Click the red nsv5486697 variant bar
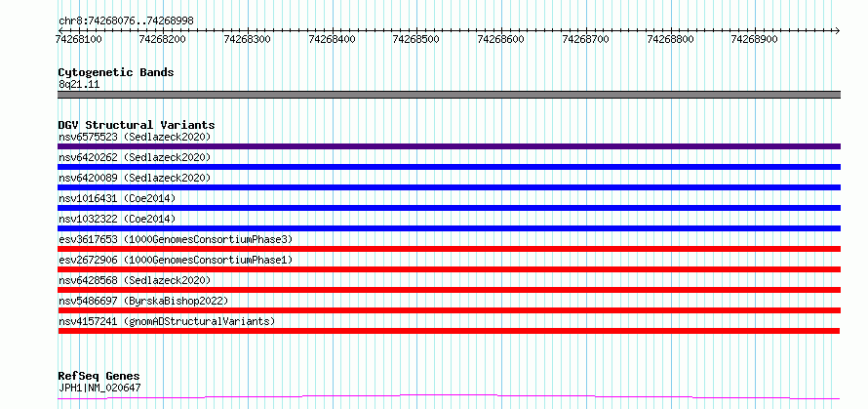 point(449,310)
